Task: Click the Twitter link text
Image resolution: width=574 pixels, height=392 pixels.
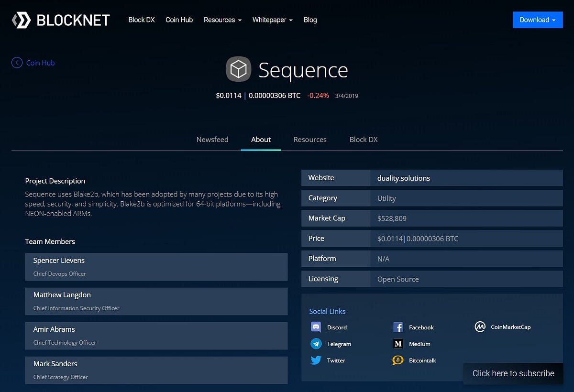Action: pos(336,360)
